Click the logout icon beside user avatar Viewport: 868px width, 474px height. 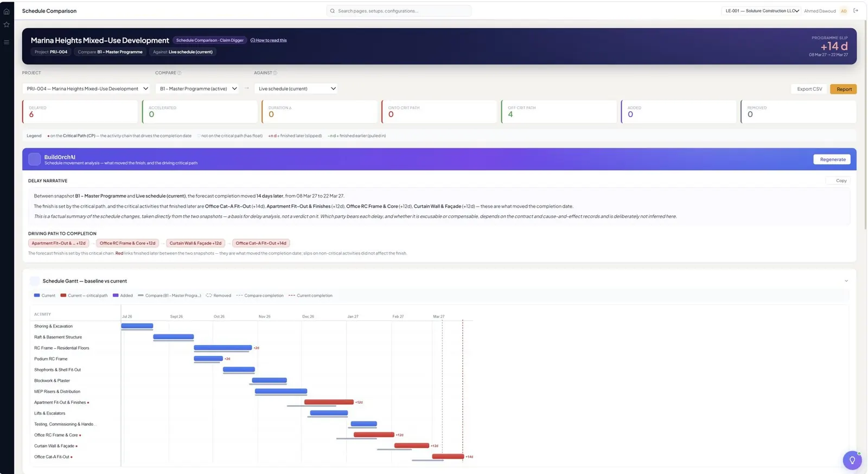pos(856,11)
